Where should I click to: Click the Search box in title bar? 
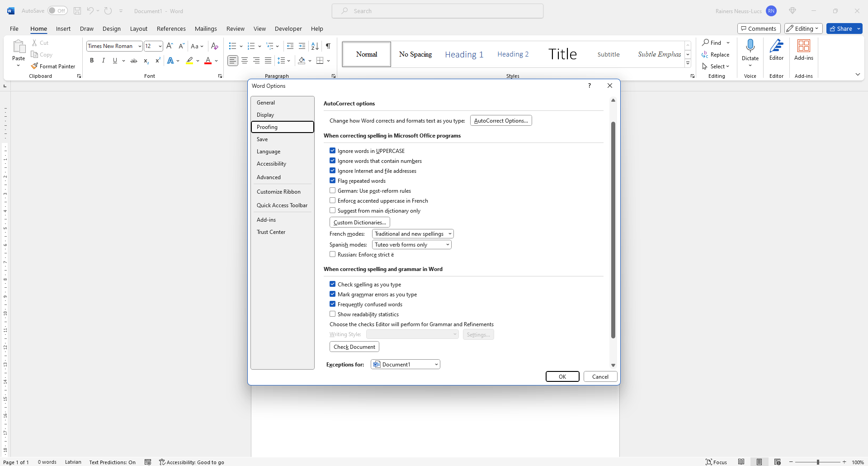tap(438, 11)
